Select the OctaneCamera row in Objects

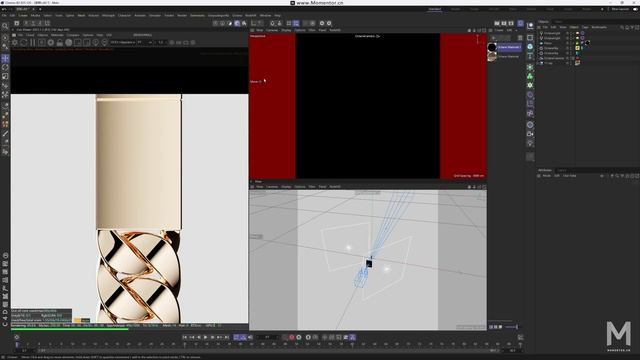[x=554, y=58]
